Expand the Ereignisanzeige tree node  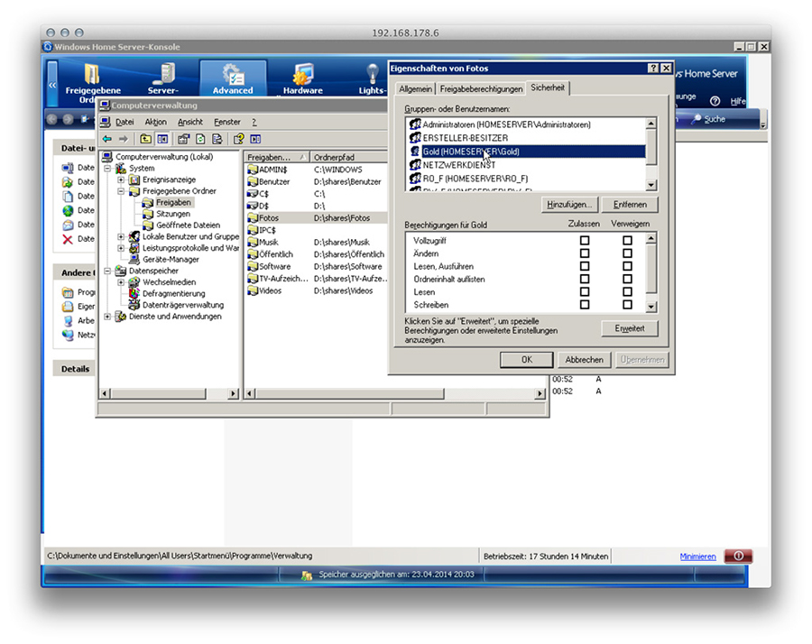[x=122, y=179]
